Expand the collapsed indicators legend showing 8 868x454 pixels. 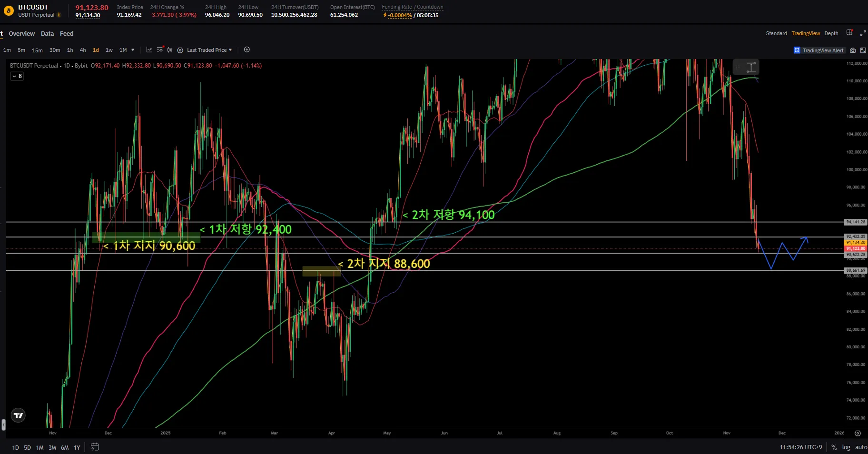click(17, 76)
